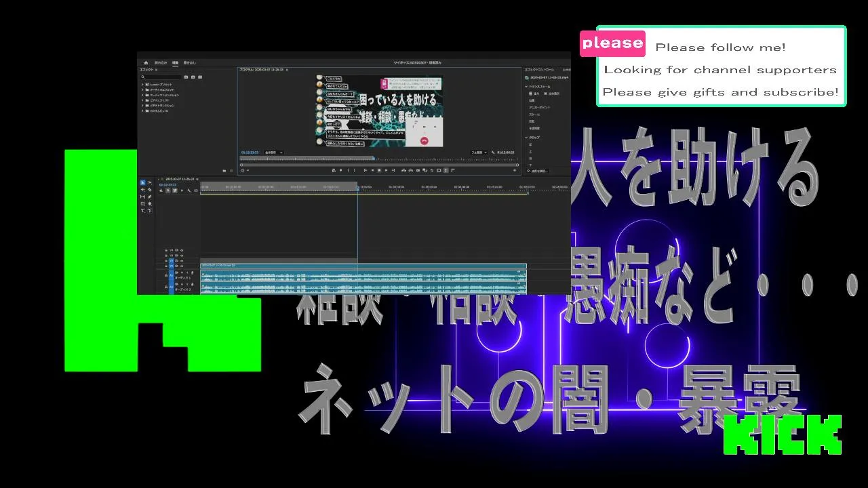Step forward one frame in program monitor
Viewport: 868px width, 488px height.
pyautogui.click(x=386, y=170)
